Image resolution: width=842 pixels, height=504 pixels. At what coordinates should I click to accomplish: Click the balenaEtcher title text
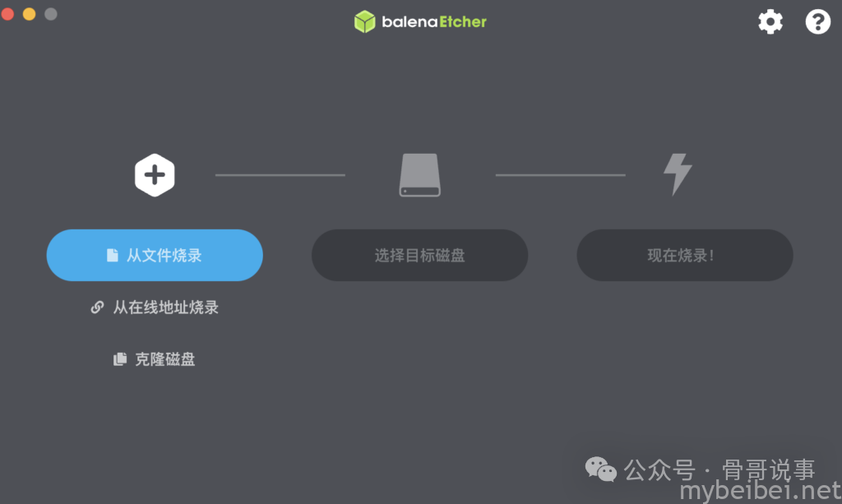(x=434, y=22)
